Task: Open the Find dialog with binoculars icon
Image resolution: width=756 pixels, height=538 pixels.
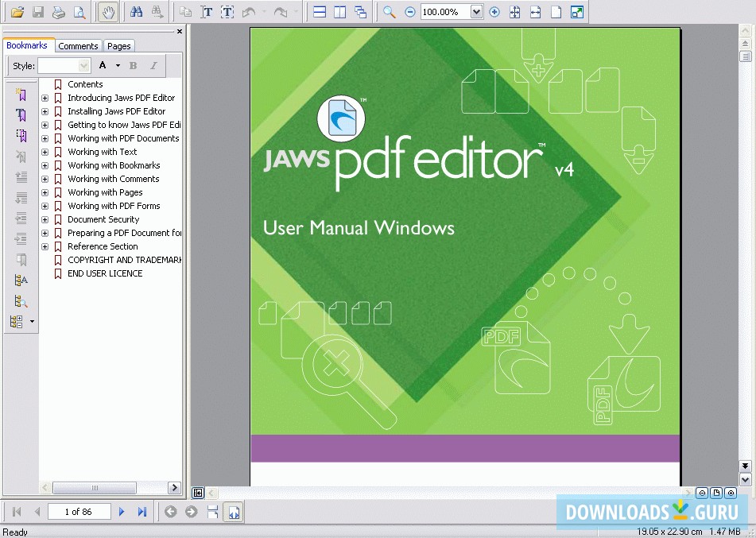Action: click(137, 11)
